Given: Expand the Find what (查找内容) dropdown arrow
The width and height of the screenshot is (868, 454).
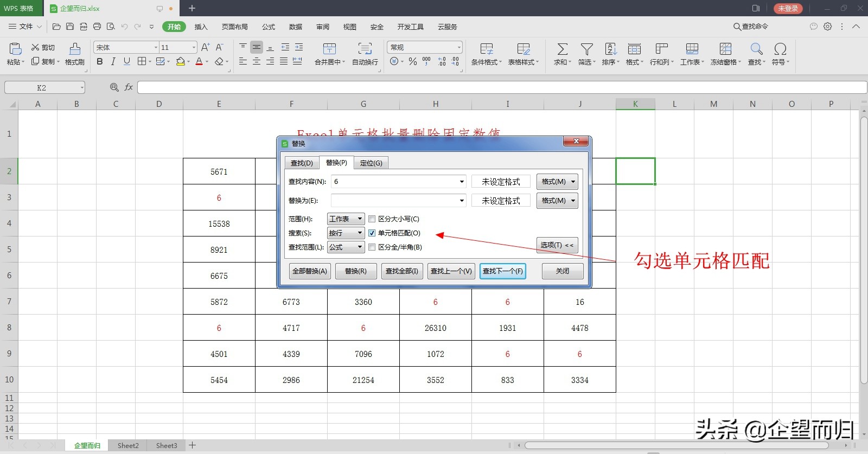Looking at the screenshot, I should click(x=462, y=182).
